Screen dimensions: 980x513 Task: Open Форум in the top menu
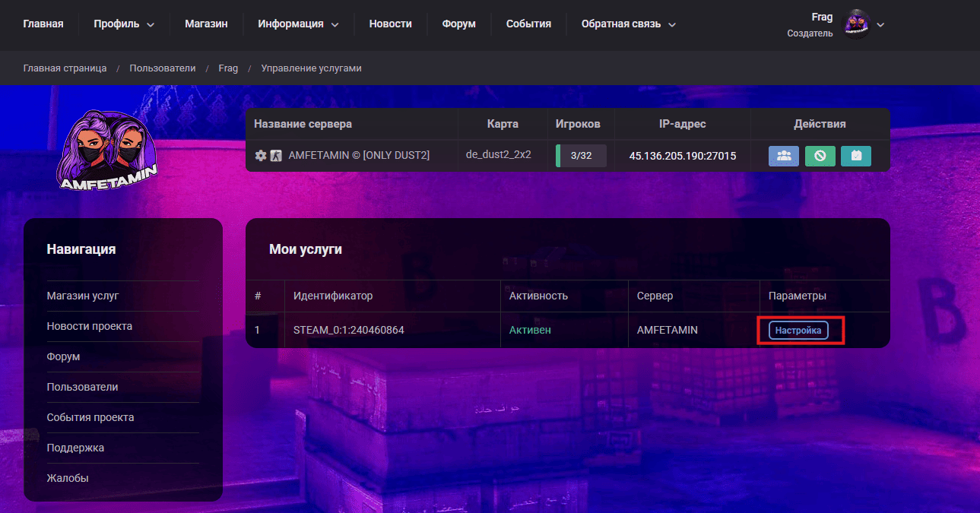click(x=459, y=24)
